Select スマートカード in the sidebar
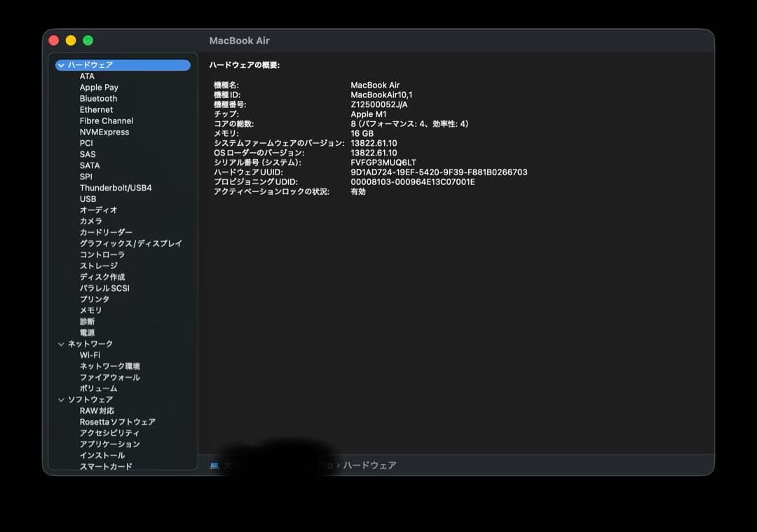This screenshot has height=532, width=757. tap(106, 466)
